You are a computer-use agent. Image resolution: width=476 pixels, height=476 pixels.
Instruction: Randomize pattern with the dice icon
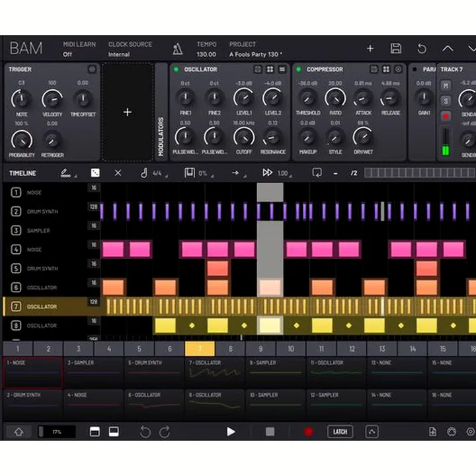click(x=95, y=173)
